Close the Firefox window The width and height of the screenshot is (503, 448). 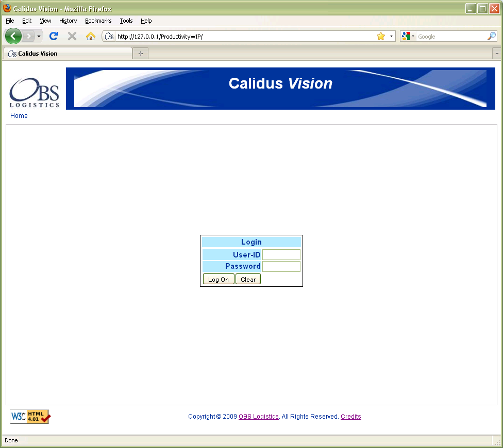coord(494,9)
